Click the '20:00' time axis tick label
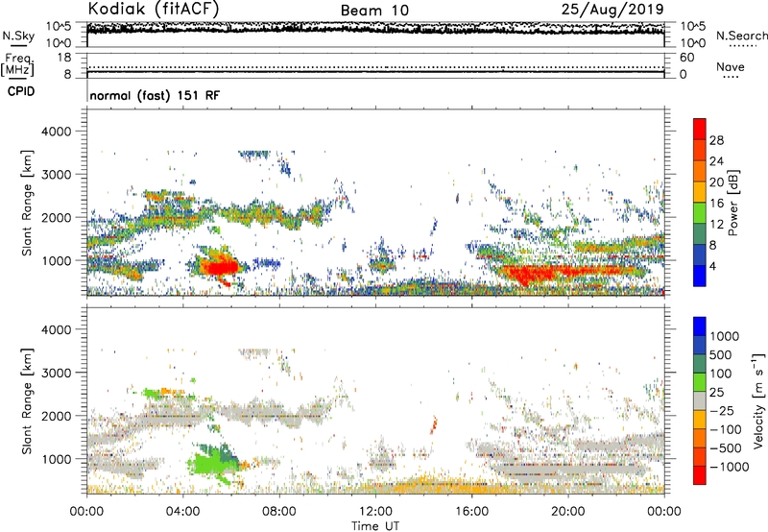 click(567, 512)
